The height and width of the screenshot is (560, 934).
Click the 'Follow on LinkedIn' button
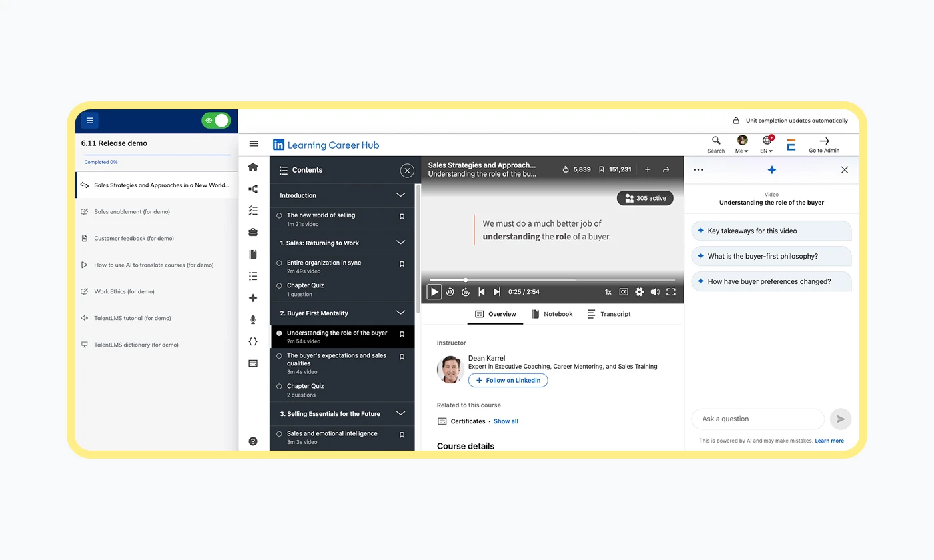(x=508, y=381)
